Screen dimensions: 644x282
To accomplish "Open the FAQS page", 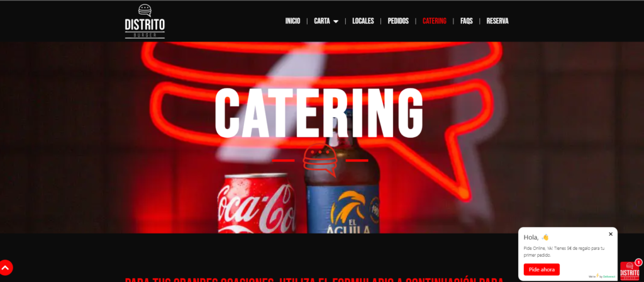I will pos(467,21).
